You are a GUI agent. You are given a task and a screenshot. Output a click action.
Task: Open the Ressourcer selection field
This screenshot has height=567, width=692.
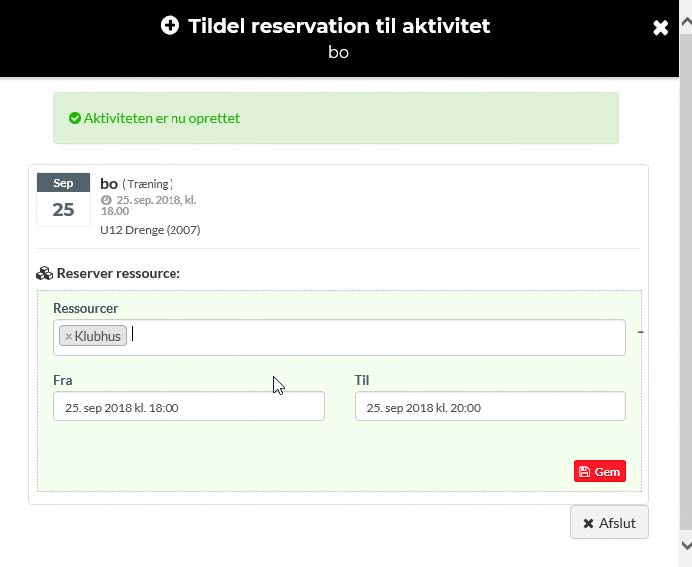point(339,338)
